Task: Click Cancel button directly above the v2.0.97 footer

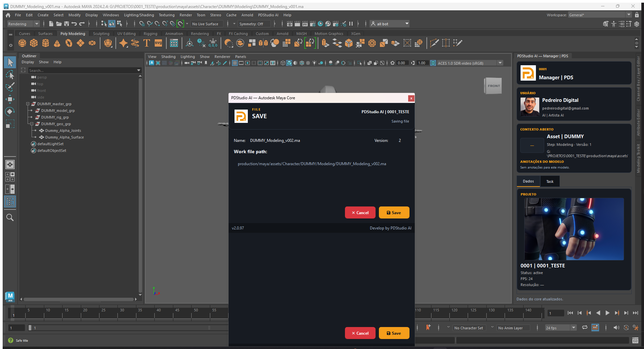Action: [360, 212]
